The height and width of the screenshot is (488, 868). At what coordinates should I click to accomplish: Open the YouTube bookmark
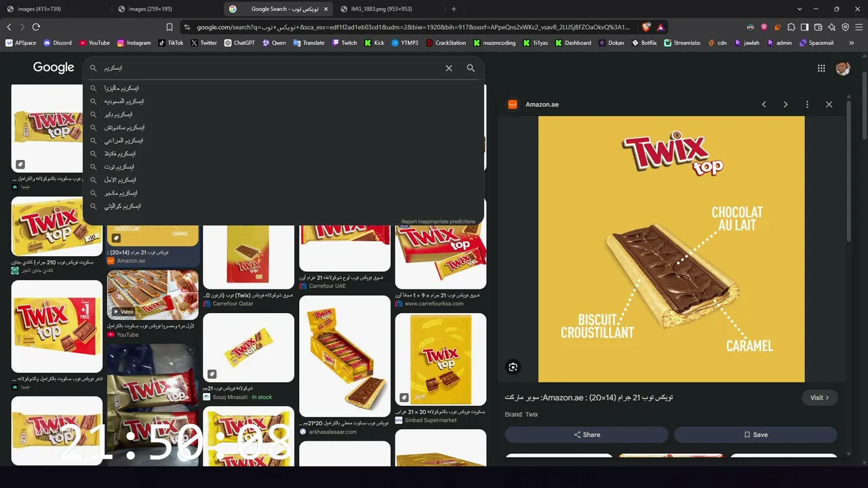coord(94,43)
